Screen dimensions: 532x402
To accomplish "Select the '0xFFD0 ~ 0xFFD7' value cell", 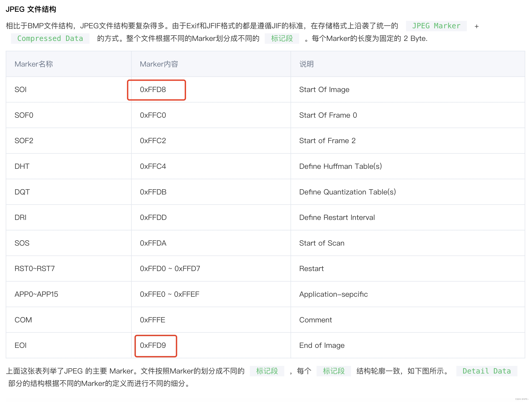I will point(211,269).
